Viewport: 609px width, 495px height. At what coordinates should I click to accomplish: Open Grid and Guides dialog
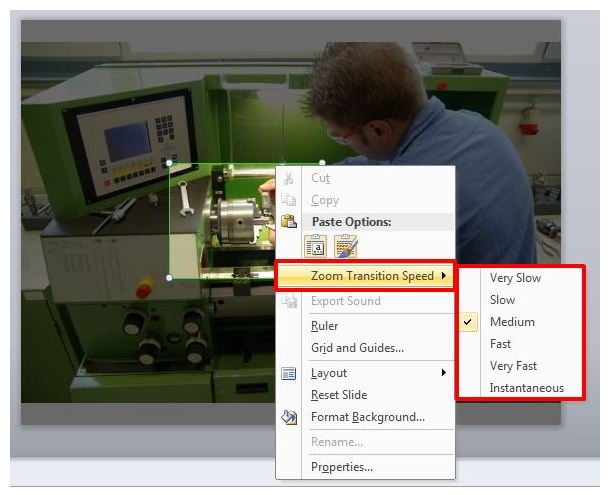tap(357, 348)
